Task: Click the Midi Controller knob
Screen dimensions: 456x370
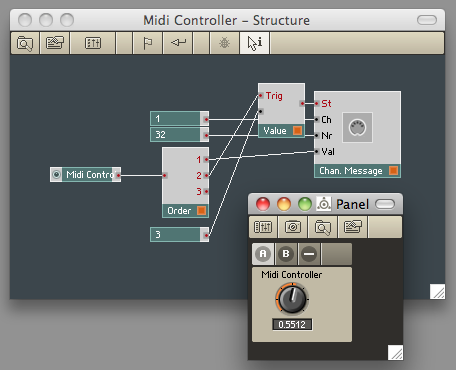Action: click(x=292, y=299)
